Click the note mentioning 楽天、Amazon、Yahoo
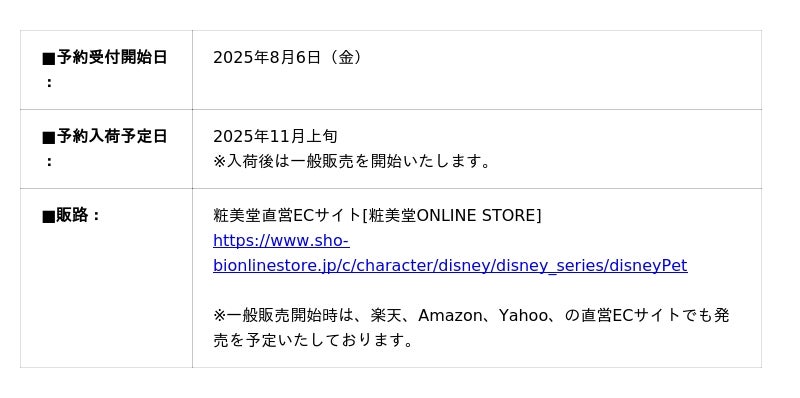800x398 pixels. [471, 328]
